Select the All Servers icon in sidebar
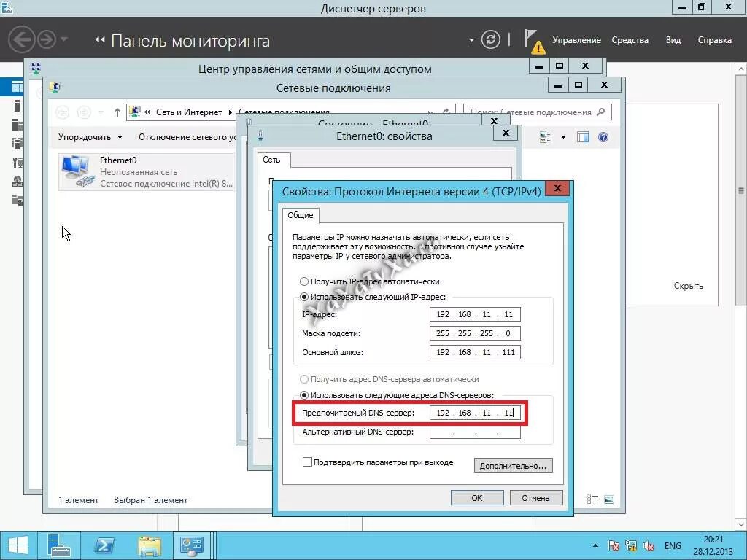Image resolution: width=747 pixels, height=560 pixels. pos(18,125)
